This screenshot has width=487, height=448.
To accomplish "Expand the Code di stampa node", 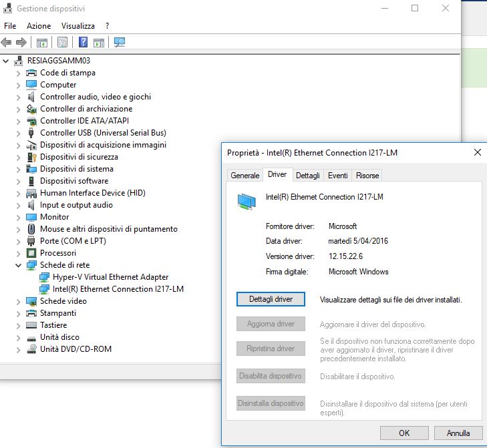I will [18, 73].
